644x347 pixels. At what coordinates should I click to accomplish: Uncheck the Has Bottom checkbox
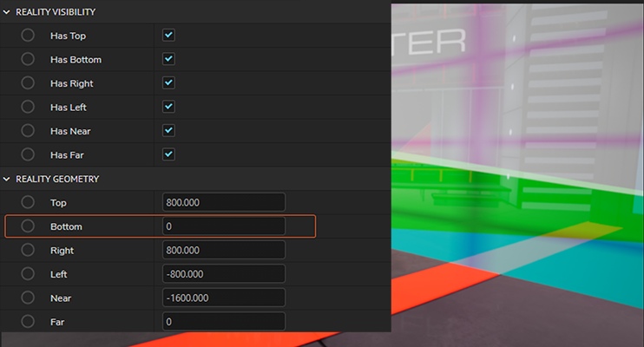[x=169, y=60]
